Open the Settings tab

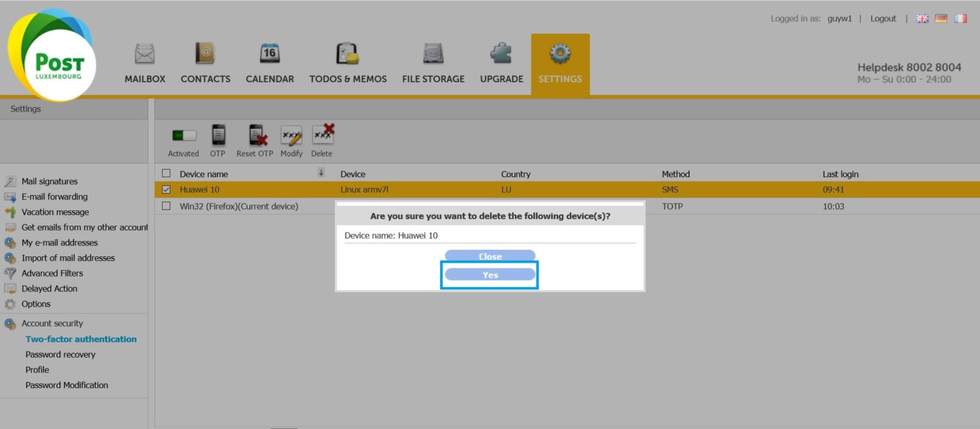[560, 64]
